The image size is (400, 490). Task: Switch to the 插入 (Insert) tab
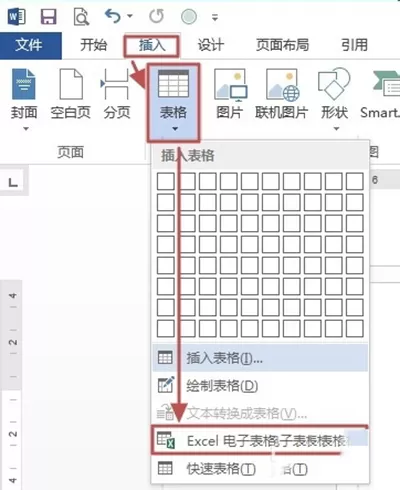click(152, 45)
